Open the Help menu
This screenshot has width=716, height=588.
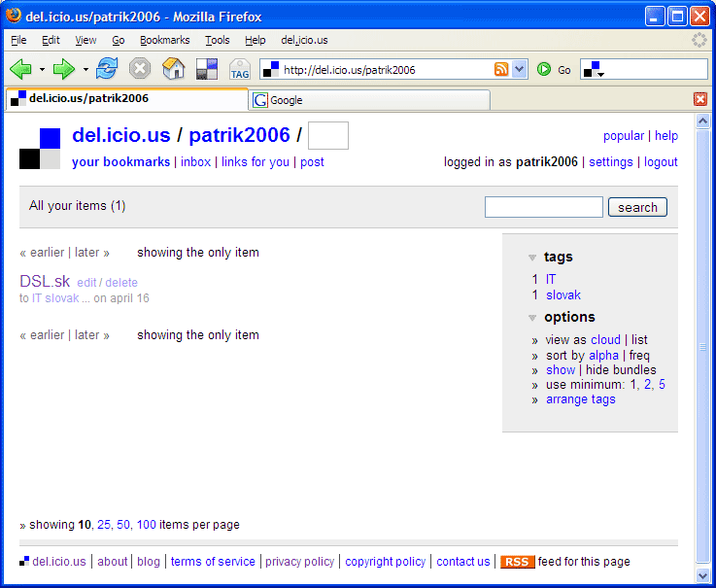coord(256,40)
